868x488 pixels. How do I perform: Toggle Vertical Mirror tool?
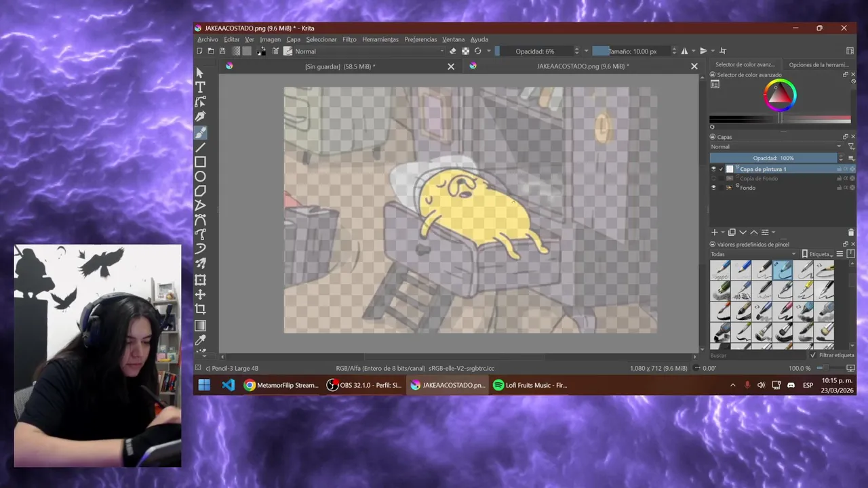(x=703, y=51)
